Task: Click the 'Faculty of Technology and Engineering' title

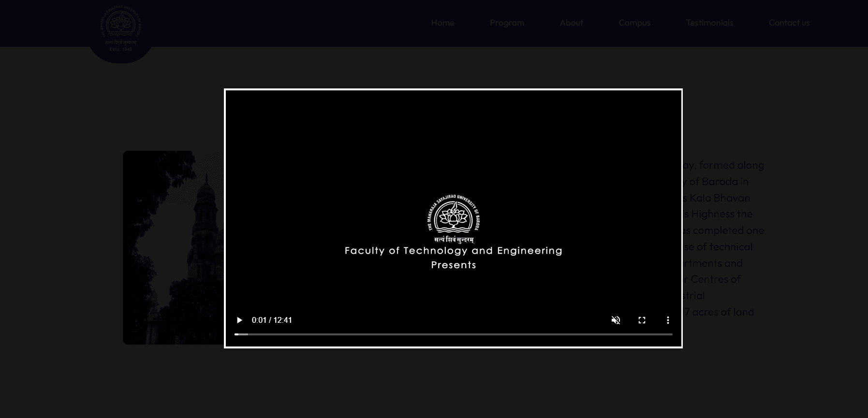Action: click(x=454, y=250)
